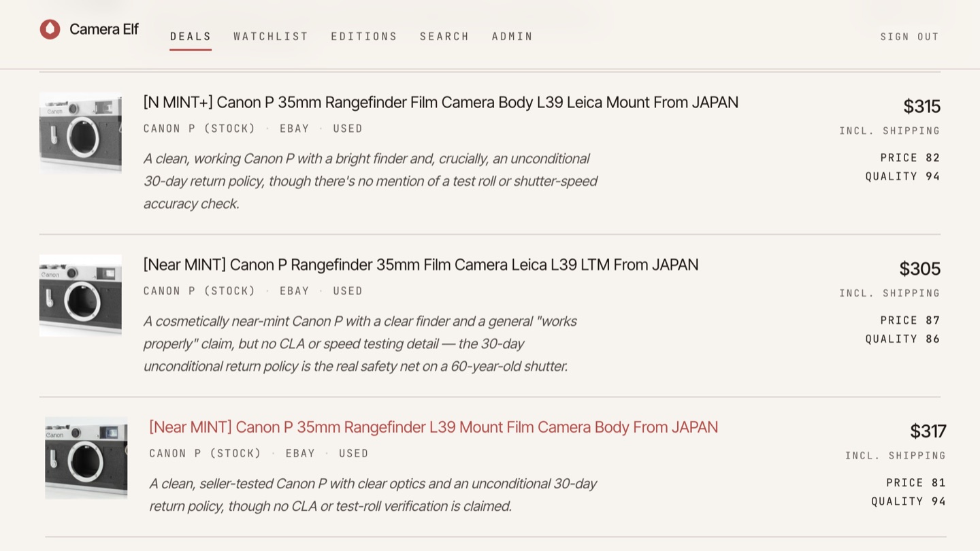Open the red L39 Mount Film Camera Body listing title
This screenshot has height=551, width=980.
(434, 428)
